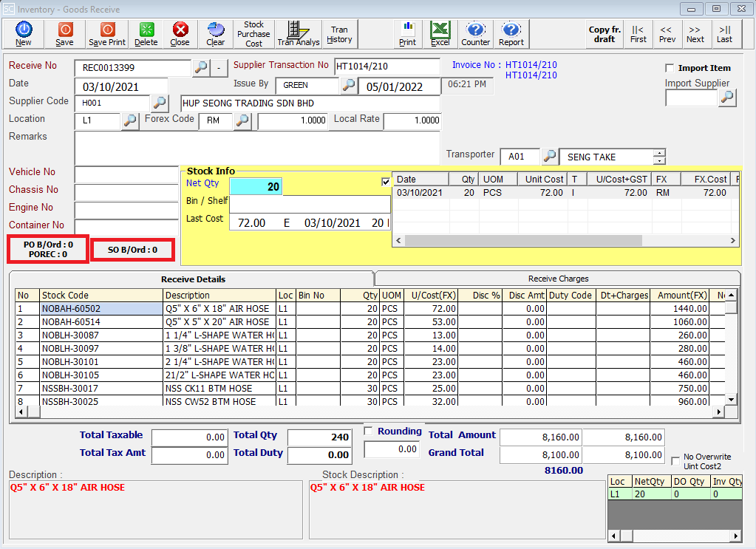Click the Engine No field

click(x=127, y=209)
